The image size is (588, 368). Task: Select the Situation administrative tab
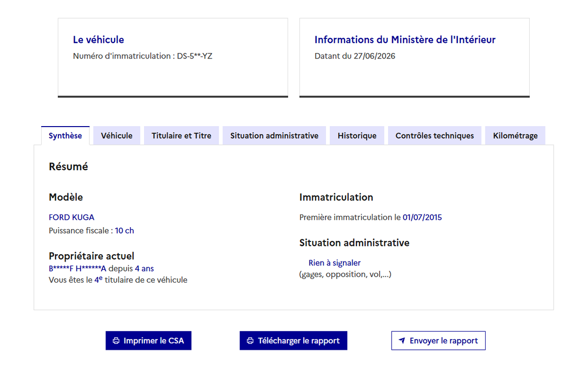pyautogui.click(x=274, y=136)
